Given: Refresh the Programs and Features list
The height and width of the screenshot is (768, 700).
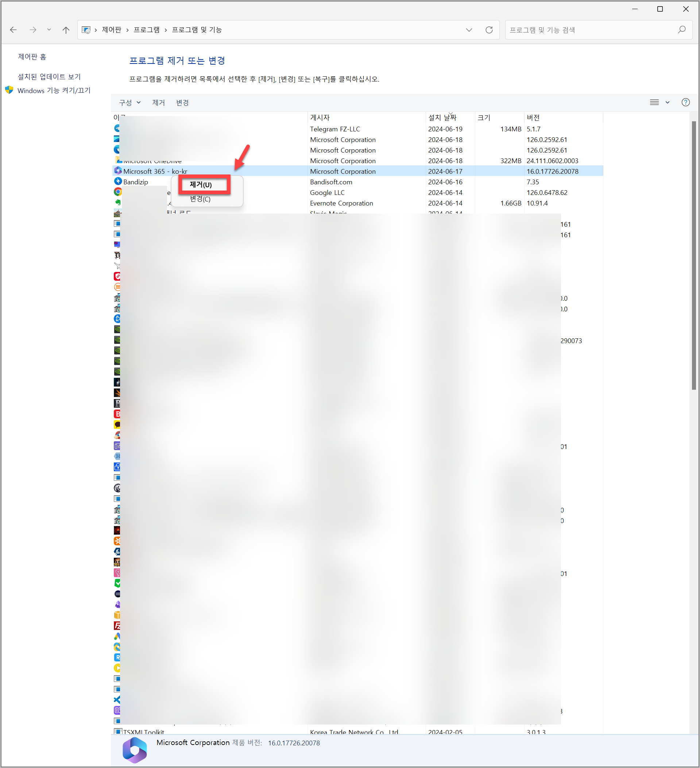Looking at the screenshot, I should click(489, 30).
